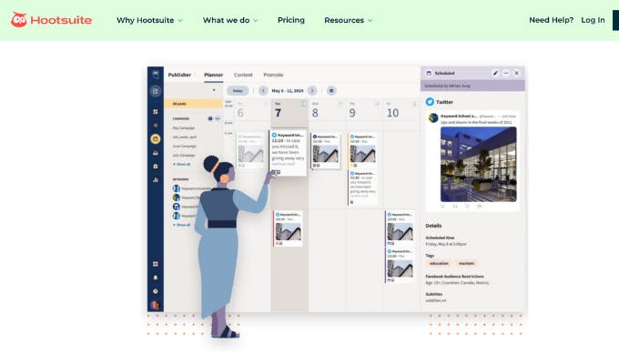The image size is (619, 364).
Task: Expand Show all under Campaigns
Action: [182, 164]
